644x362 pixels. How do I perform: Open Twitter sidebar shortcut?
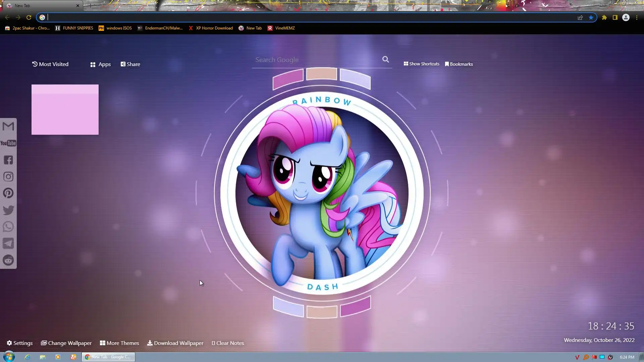tap(8, 210)
